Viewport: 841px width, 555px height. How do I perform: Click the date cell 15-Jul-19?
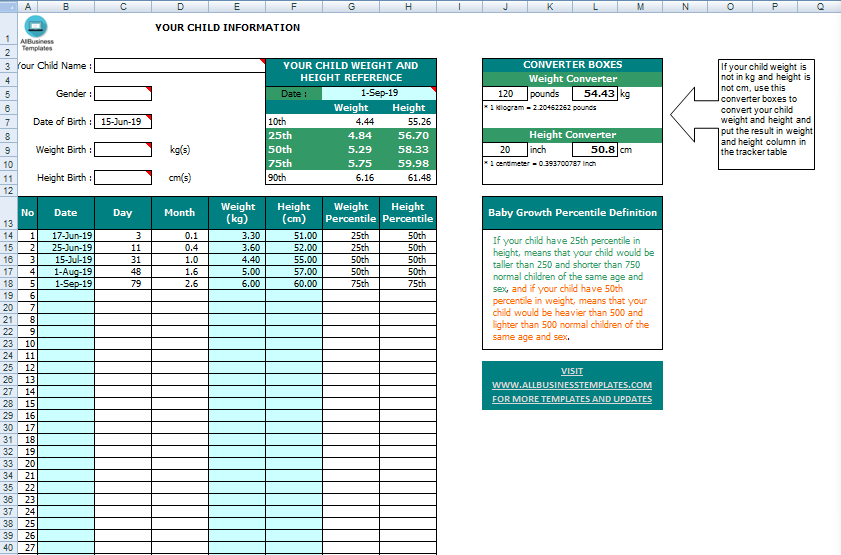click(66, 260)
